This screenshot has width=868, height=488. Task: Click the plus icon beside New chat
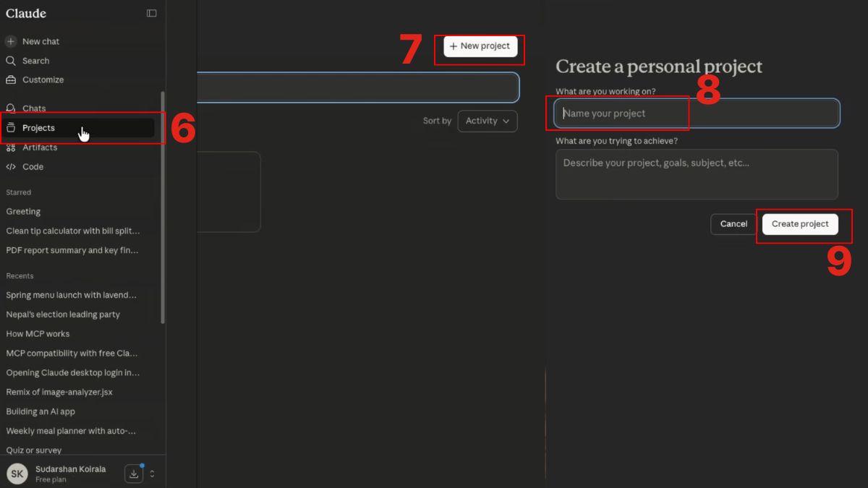tap(11, 41)
